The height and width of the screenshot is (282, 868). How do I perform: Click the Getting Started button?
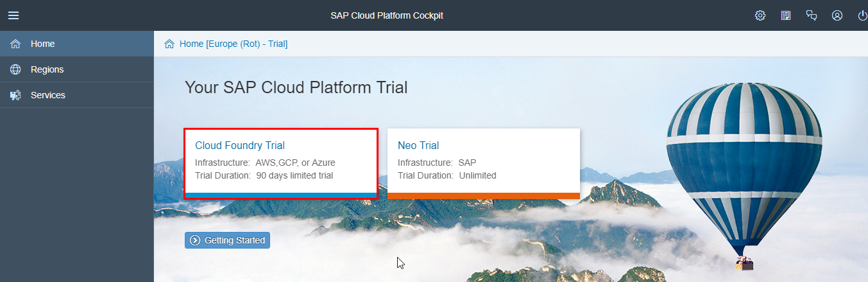pyautogui.click(x=227, y=240)
